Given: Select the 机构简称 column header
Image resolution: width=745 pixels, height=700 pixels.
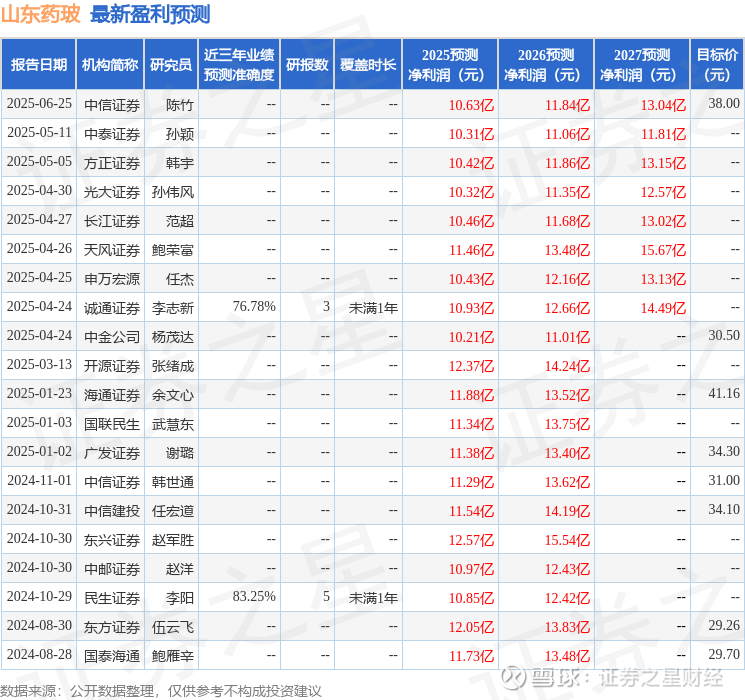Looking at the screenshot, I should tap(110, 65).
